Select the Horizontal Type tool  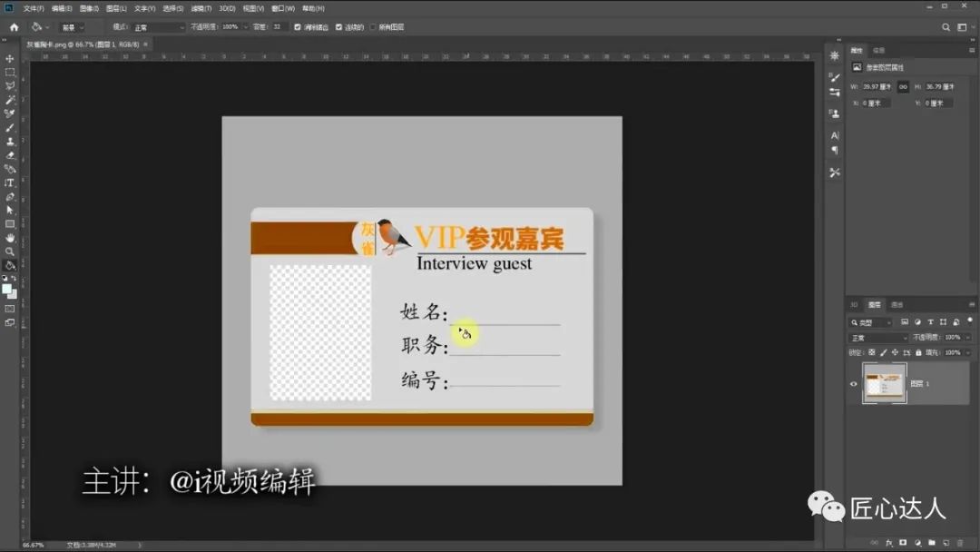(x=9, y=182)
